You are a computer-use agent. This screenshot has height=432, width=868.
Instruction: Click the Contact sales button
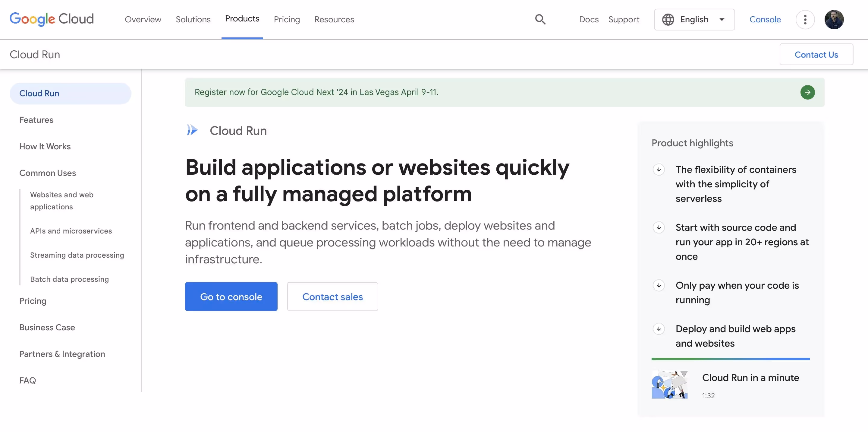(332, 297)
